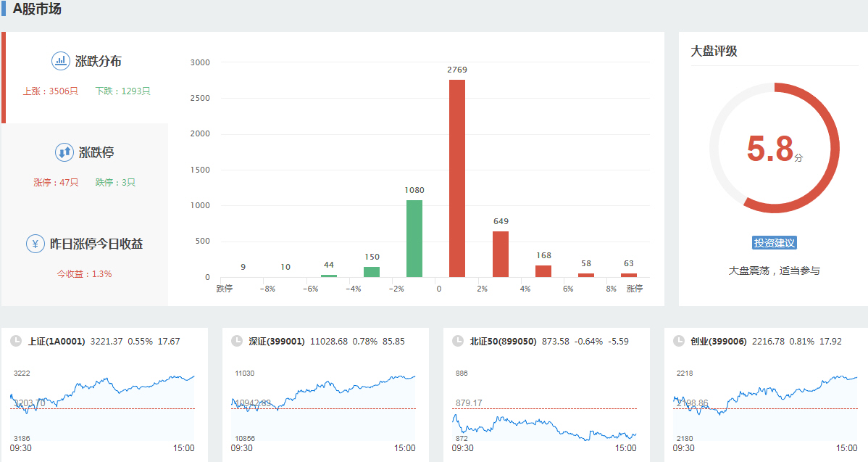Open the 北证50(899050) index link
Image resolution: width=868 pixels, height=462 pixels.
click(x=503, y=341)
